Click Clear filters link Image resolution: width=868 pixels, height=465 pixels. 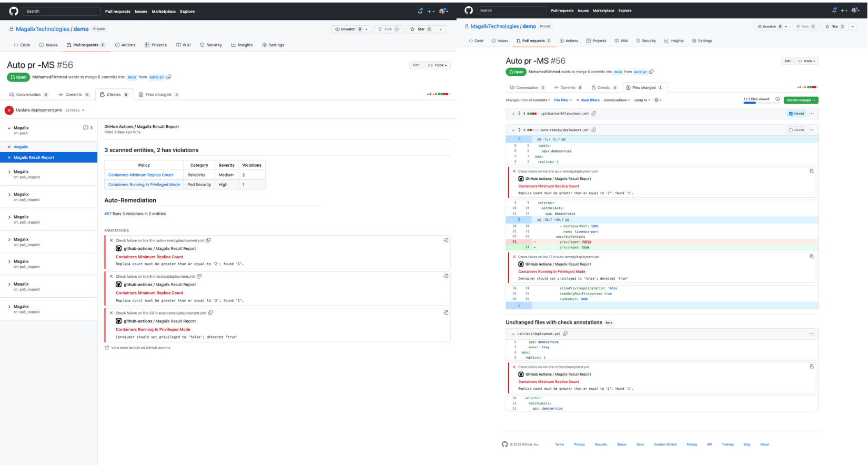click(588, 100)
